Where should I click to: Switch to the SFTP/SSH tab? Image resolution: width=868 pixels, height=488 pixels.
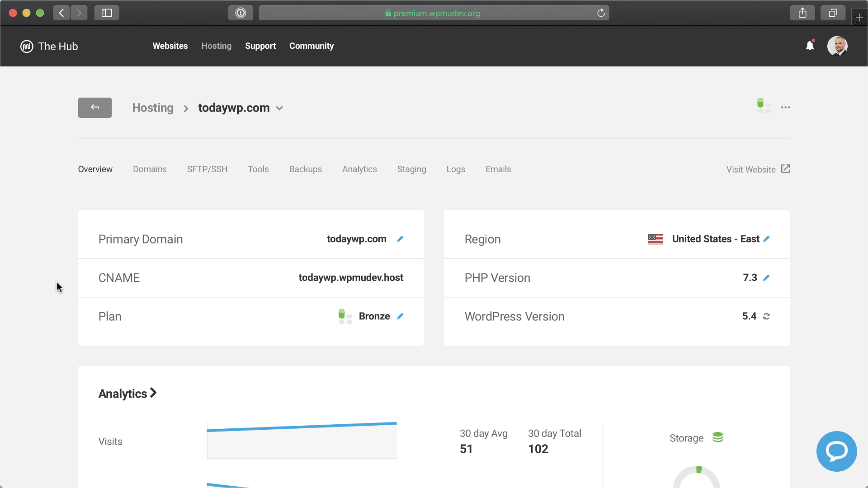[x=207, y=169]
